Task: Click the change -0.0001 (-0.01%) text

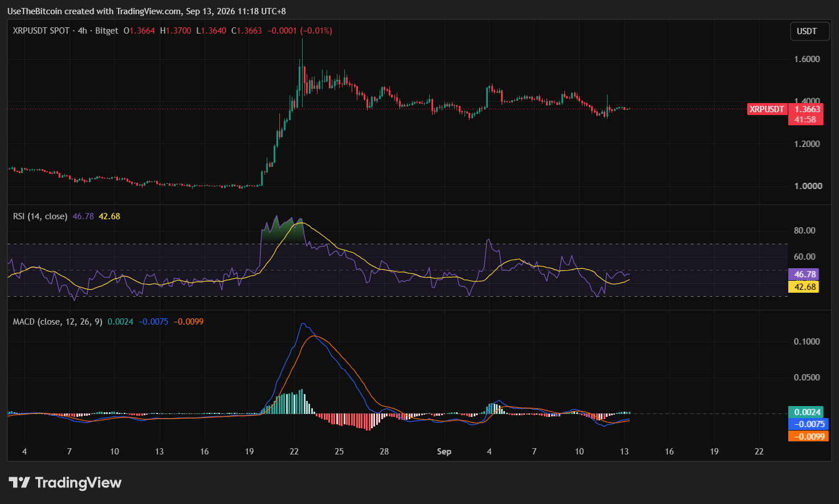Action: (x=300, y=31)
